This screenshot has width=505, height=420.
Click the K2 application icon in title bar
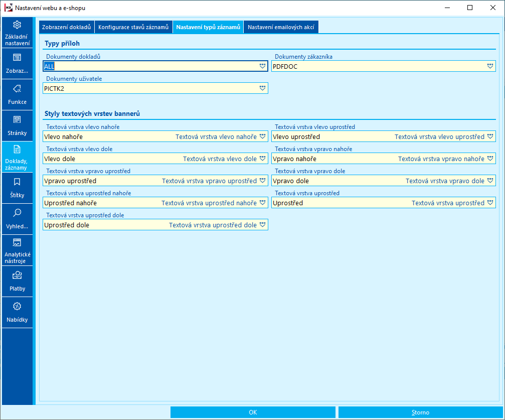[x=9, y=8]
